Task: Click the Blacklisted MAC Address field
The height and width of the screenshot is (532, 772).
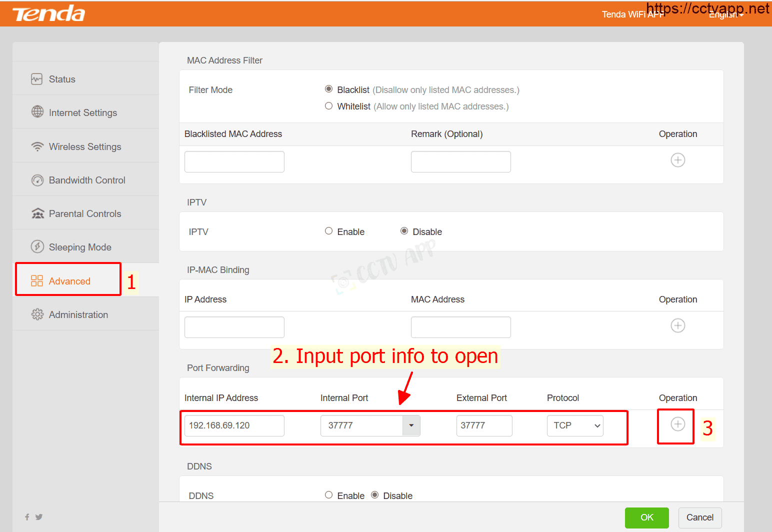Action: coord(234,161)
